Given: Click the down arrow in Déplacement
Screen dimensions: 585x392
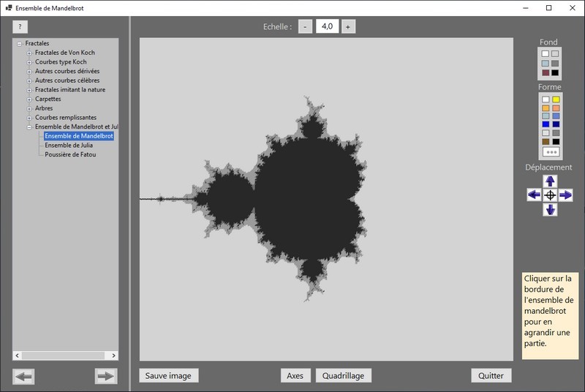Looking at the screenshot, I should tap(551, 210).
